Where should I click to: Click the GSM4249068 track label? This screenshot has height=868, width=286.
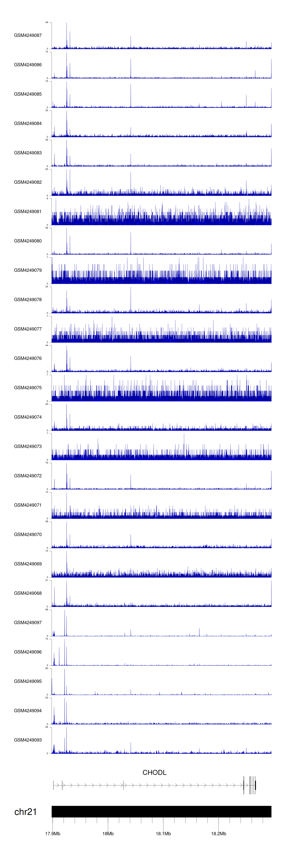click(x=28, y=593)
